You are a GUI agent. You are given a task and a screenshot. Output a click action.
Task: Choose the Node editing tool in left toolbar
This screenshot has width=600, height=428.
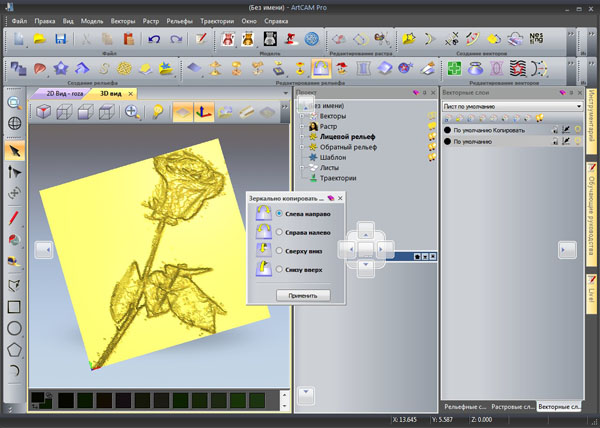[x=15, y=172]
